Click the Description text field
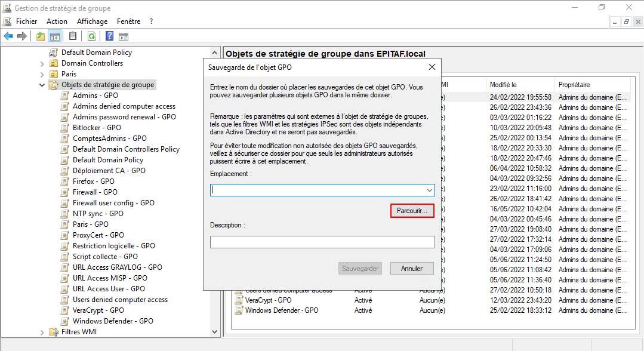 tap(322, 242)
